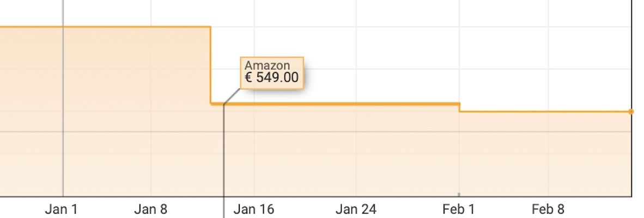
Task: Click the Amazon label in the tooltip
Action: (267, 65)
